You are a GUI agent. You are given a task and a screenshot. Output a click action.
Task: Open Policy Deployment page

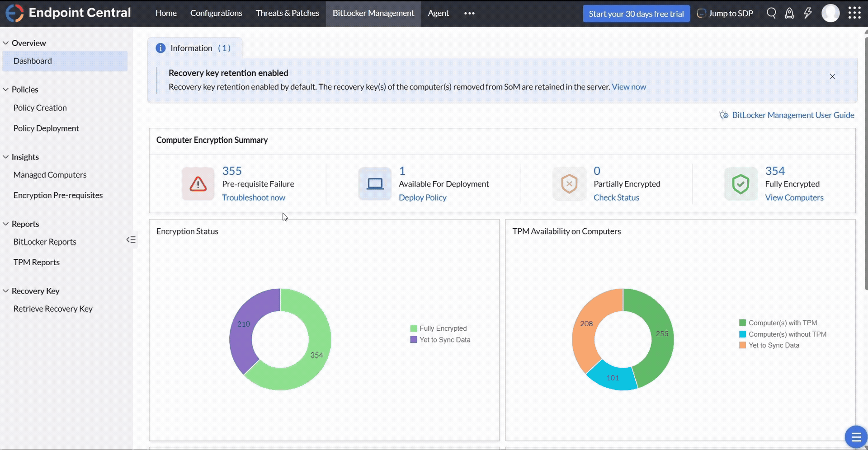click(46, 128)
